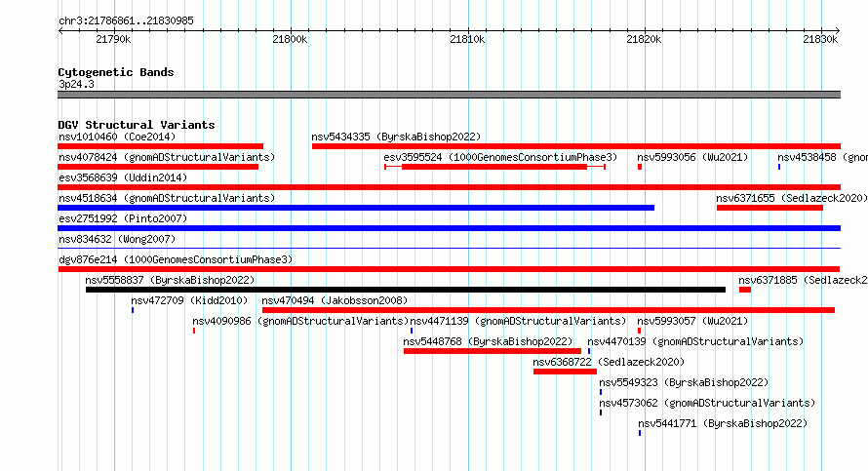Click the tiny black nsv4573062 marker
The image size is (868, 471).
pos(601,412)
